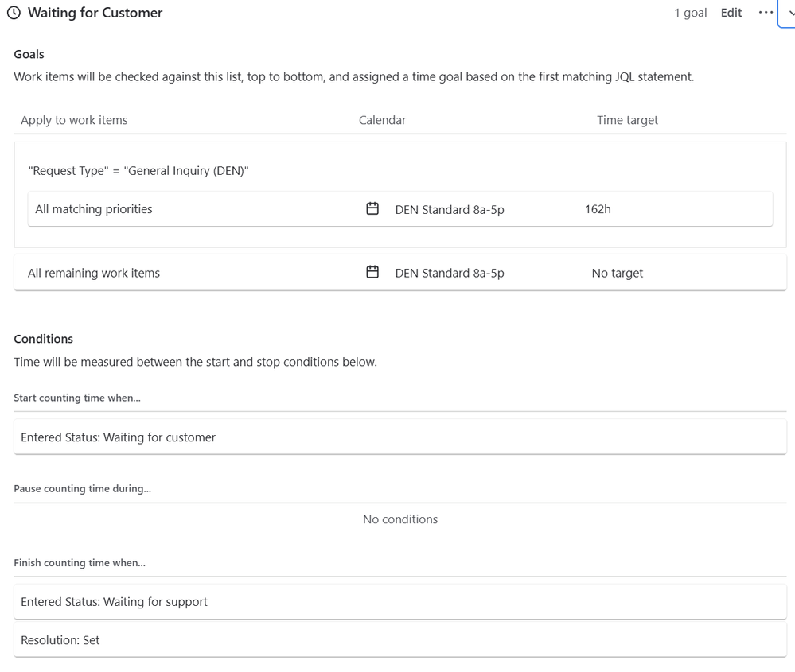
Task: Select the Entered Status: Waiting for customer start condition
Action: click(118, 437)
